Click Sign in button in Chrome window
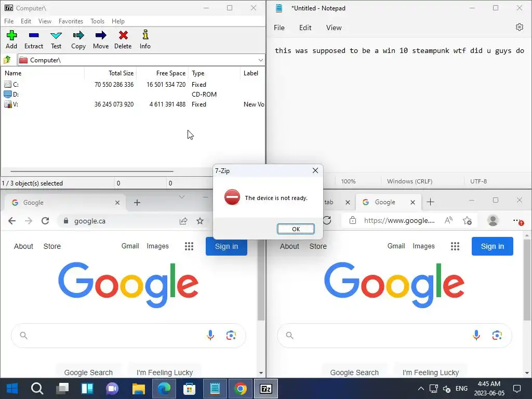This screenshot has width=532, height=399. pos(227,246)
